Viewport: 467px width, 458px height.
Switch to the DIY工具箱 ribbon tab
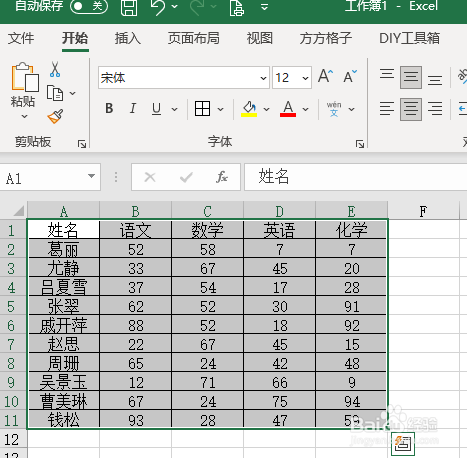coord(409,38)
